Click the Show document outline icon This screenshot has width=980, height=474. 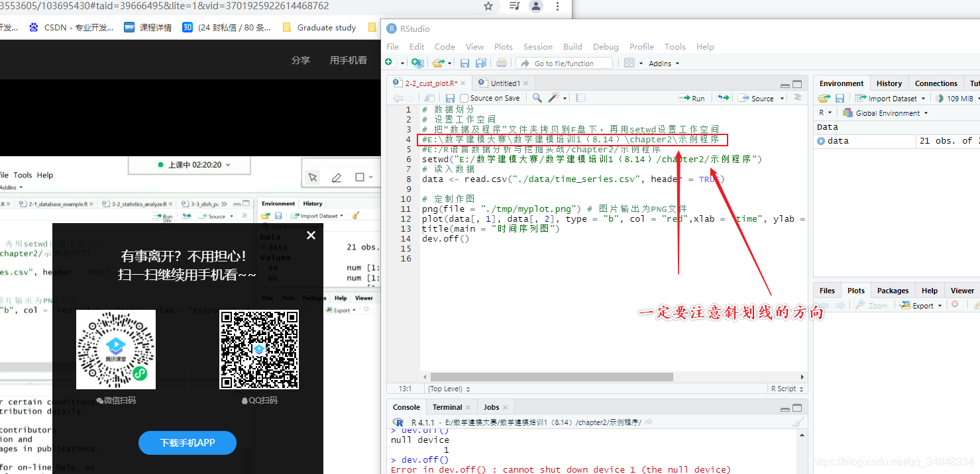[797, 97]
